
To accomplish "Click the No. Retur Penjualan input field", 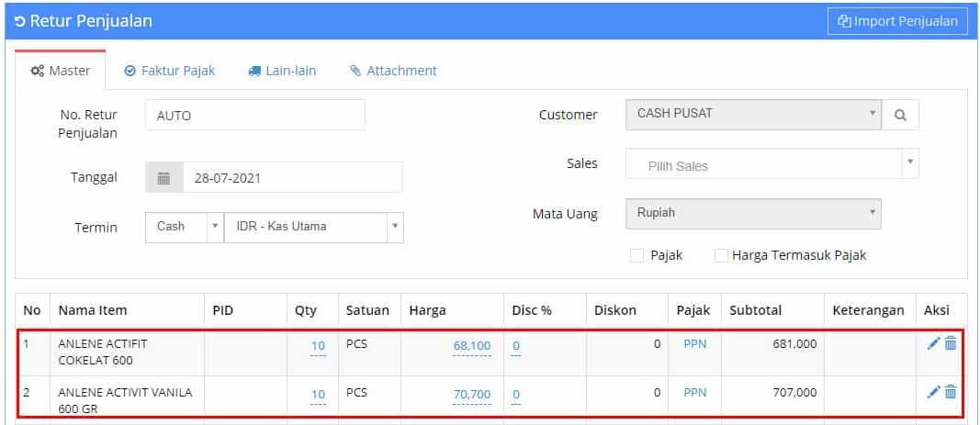I will 254,116.
